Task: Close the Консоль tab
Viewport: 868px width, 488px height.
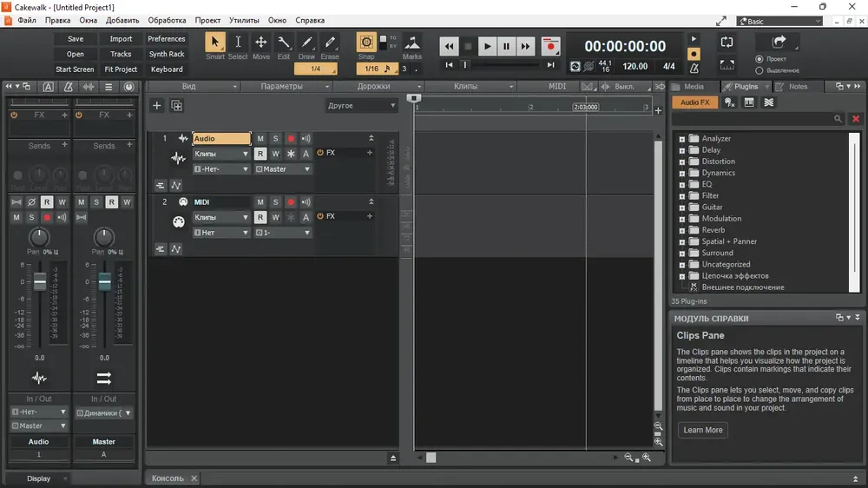Action: (194, 478)
